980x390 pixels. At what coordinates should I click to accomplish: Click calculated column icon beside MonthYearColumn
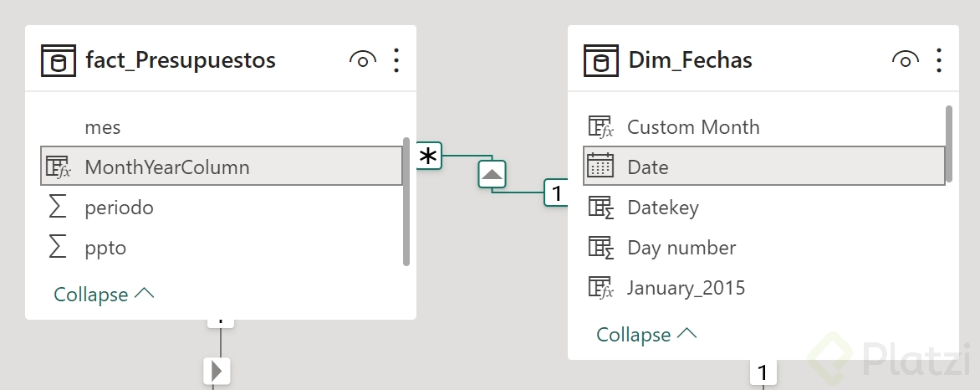pyautogui.click(x=59, y=167)
